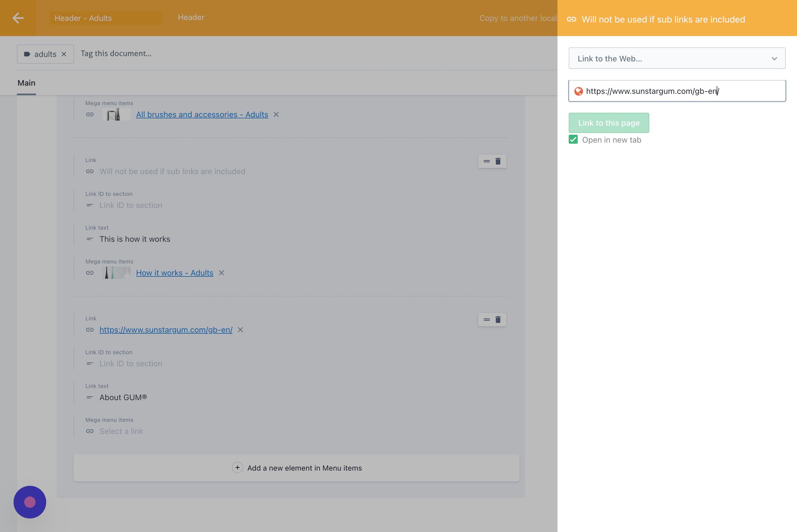Clear the sunstargum.com link with the X

point(240,330)
